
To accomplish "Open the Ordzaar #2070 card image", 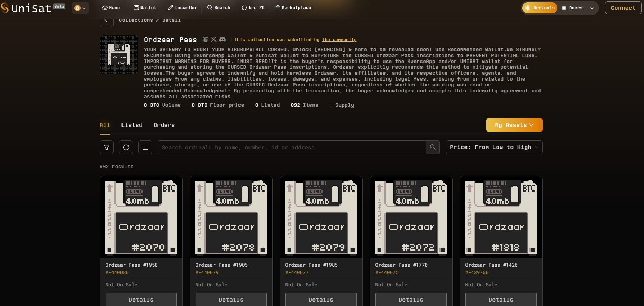I will (x=141, y=217).
